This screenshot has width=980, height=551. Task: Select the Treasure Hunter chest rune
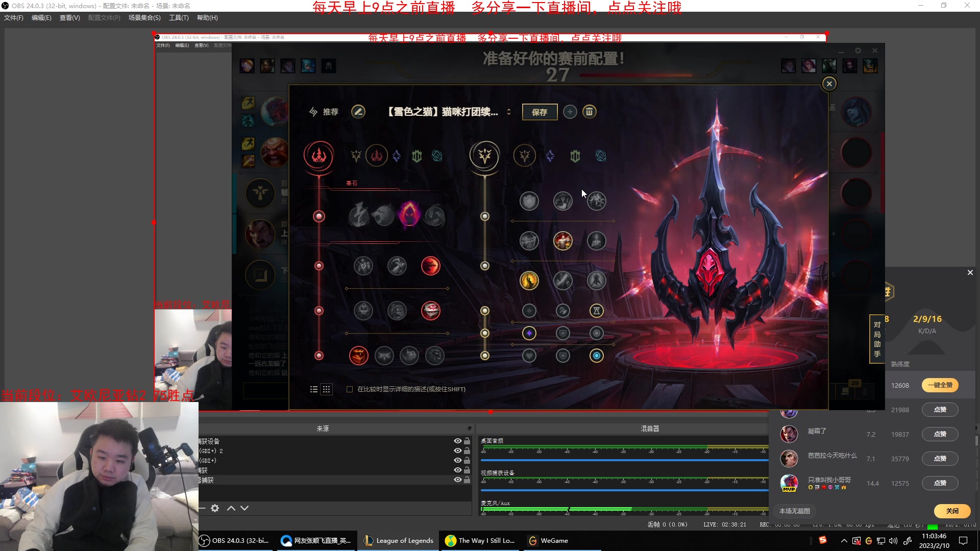tap(359, 356)
